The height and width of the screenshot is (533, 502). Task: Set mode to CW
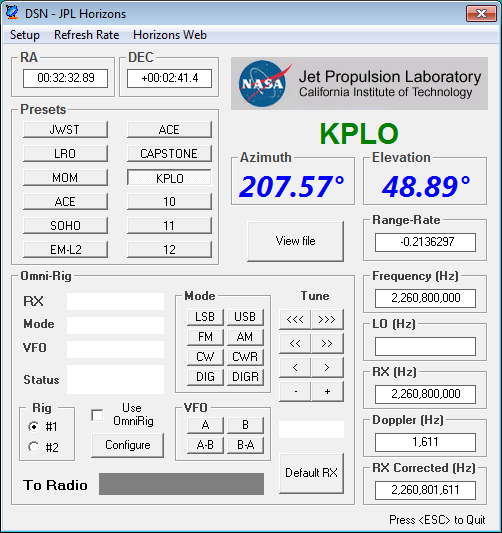point(205,357)
